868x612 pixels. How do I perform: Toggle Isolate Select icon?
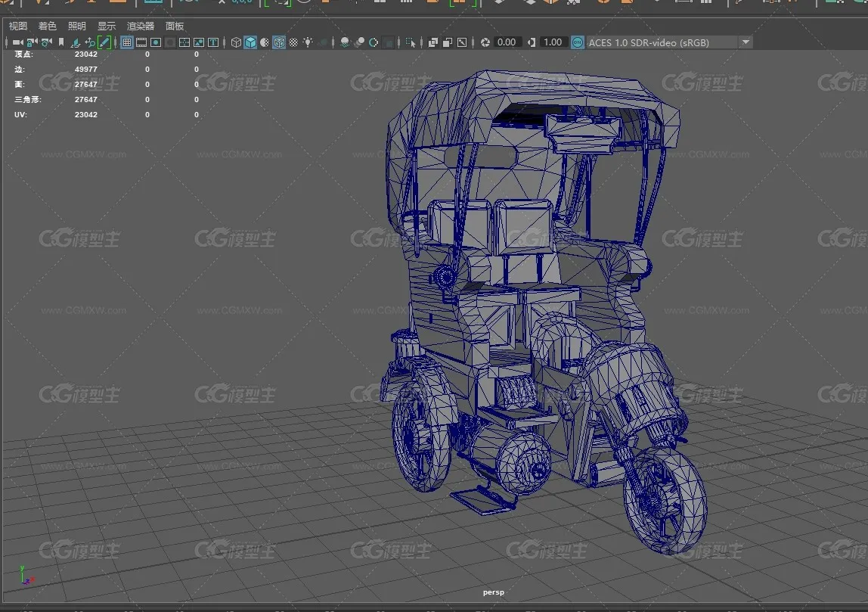pos(411,42)
